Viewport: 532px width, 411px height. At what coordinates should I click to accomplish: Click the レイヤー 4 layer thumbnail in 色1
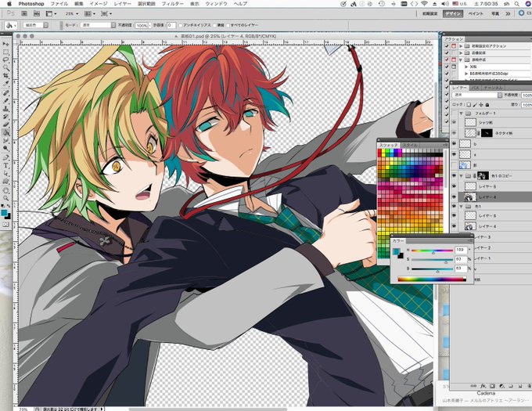click(x=470, y=226)
